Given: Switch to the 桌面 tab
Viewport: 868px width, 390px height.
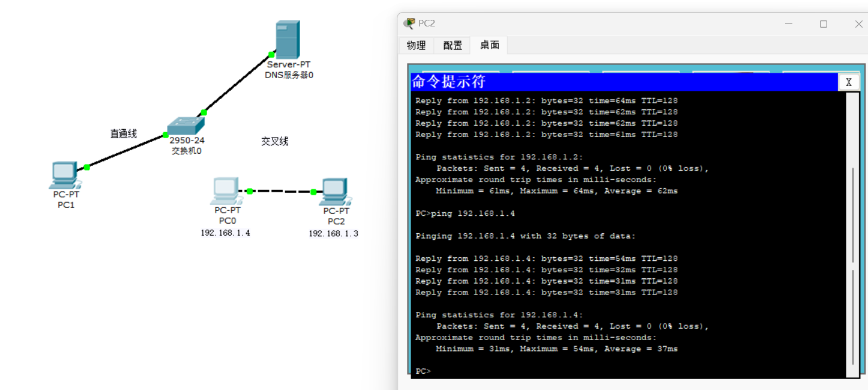Looking at the screenshot, I should pos(489,45).
